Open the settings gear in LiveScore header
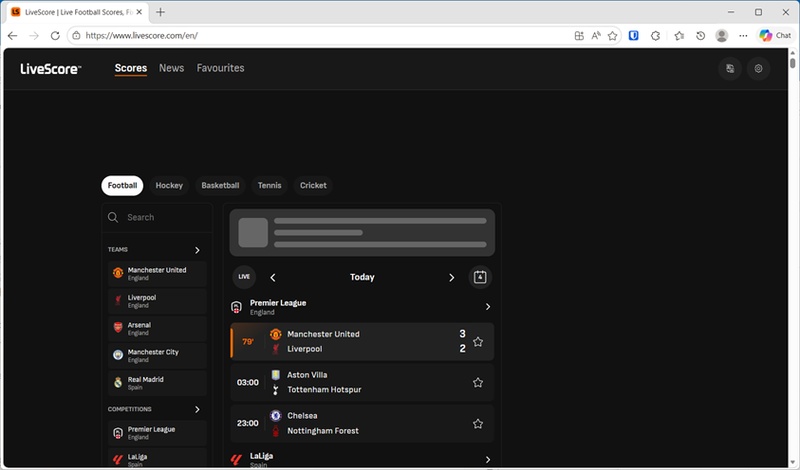Image resolution: width=800 pixels, height=470 pixels. 759,68
